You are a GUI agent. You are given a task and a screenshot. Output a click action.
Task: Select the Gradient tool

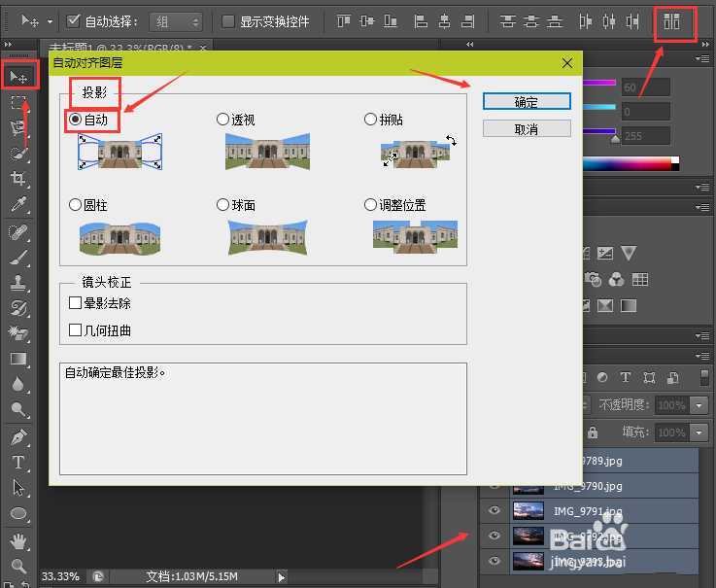tap(18, 359)
